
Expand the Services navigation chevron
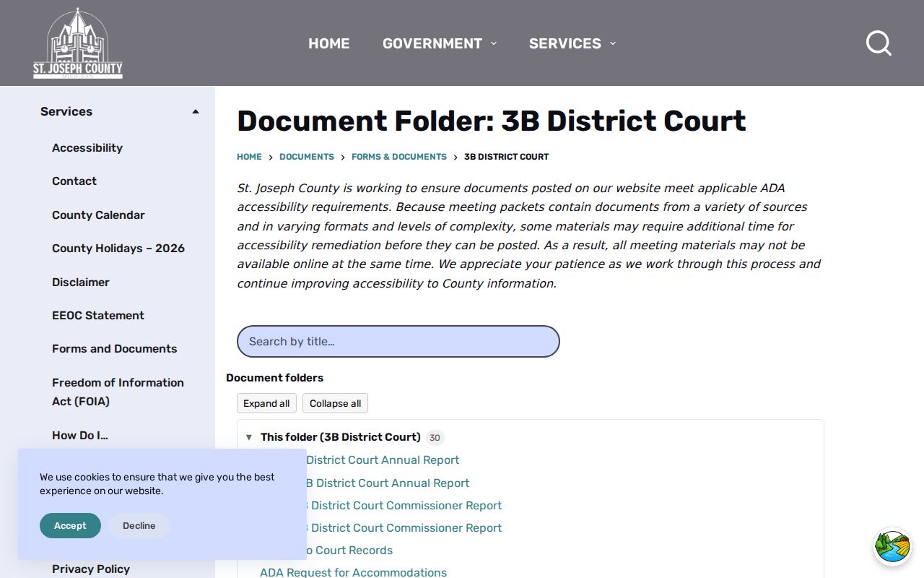coord(613,43)
